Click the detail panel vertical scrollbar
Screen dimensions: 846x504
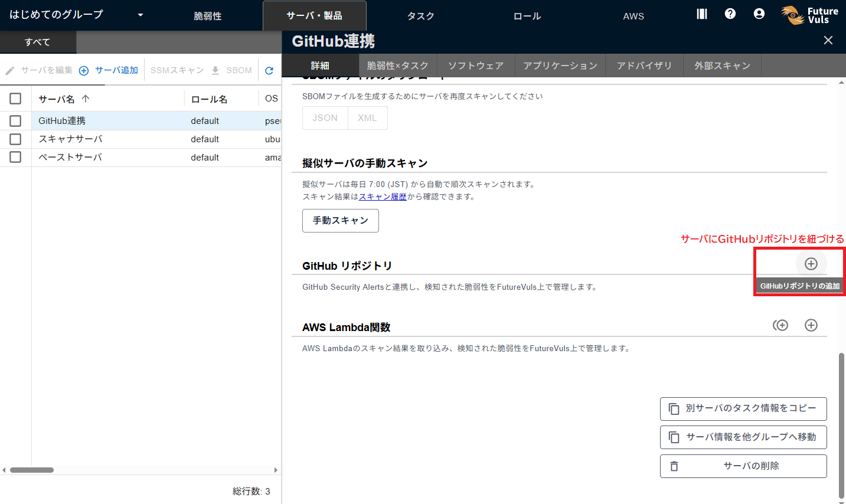coord(841,426)
